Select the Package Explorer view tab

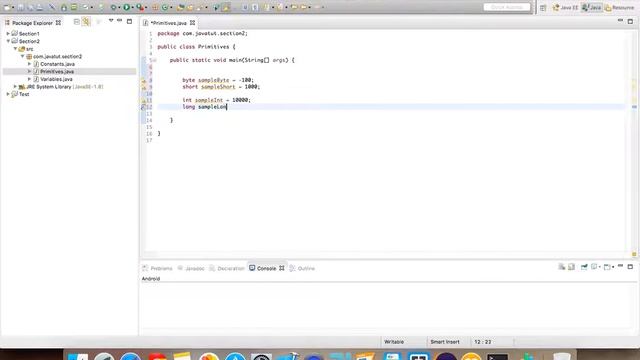(x=33, y=23)
